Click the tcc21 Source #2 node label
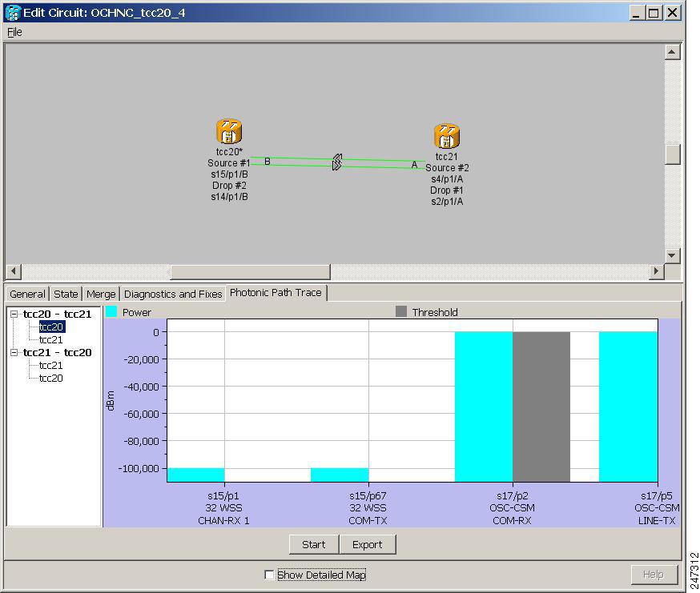Image resolution: width=700 pixels, height=593 pixels. (447, 162)
